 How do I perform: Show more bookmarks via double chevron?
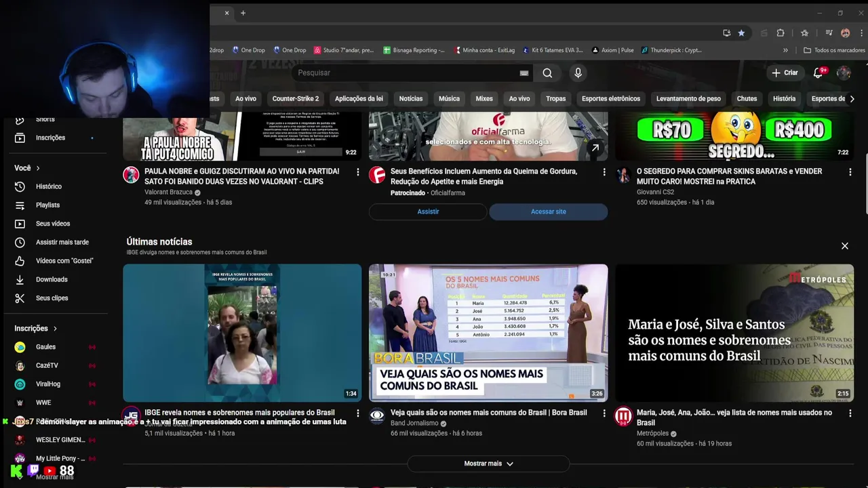point(785,50)
